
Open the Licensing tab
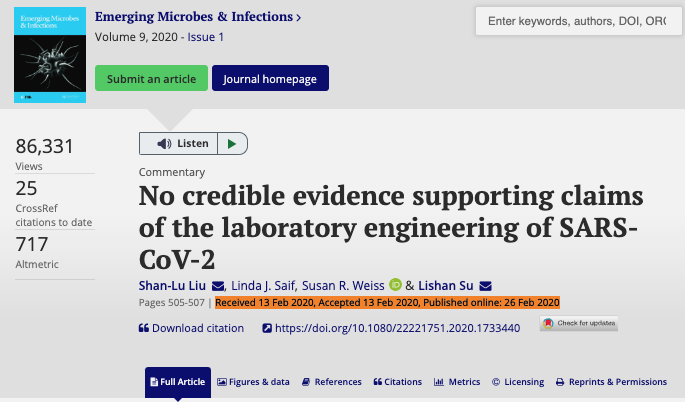point(518,382)
